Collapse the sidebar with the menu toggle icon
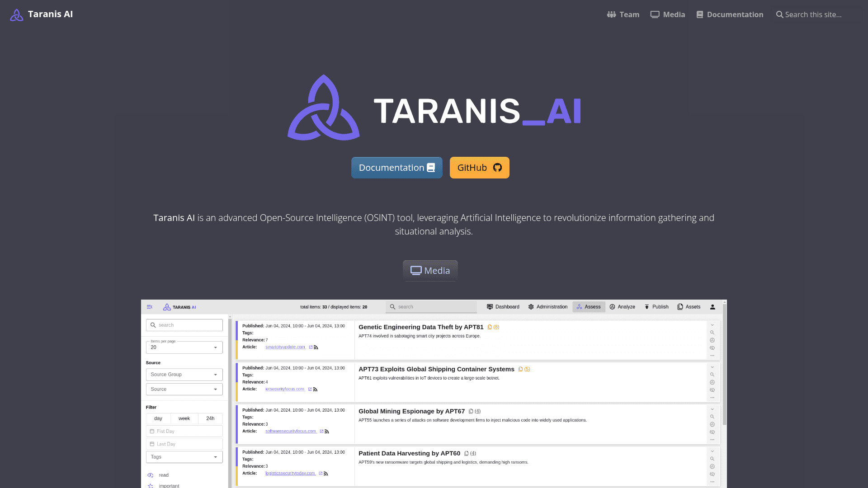Screen dimensions: 868x488 [150, 307]
